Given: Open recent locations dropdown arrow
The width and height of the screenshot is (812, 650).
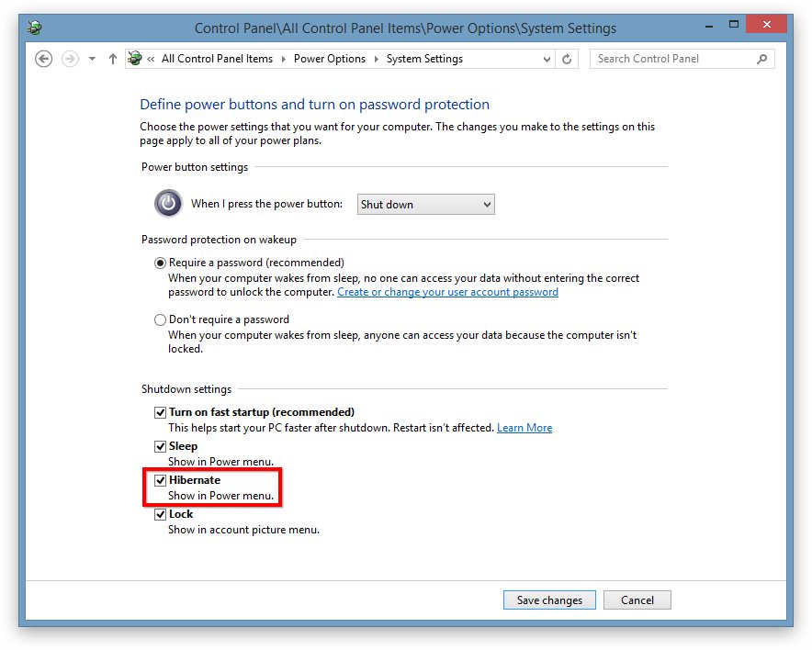Looking at the screenshot, I should [x=92, y=59].
